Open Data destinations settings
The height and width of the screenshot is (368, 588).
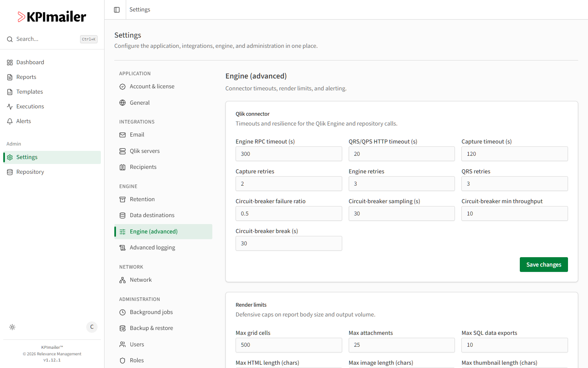(163, 215)
